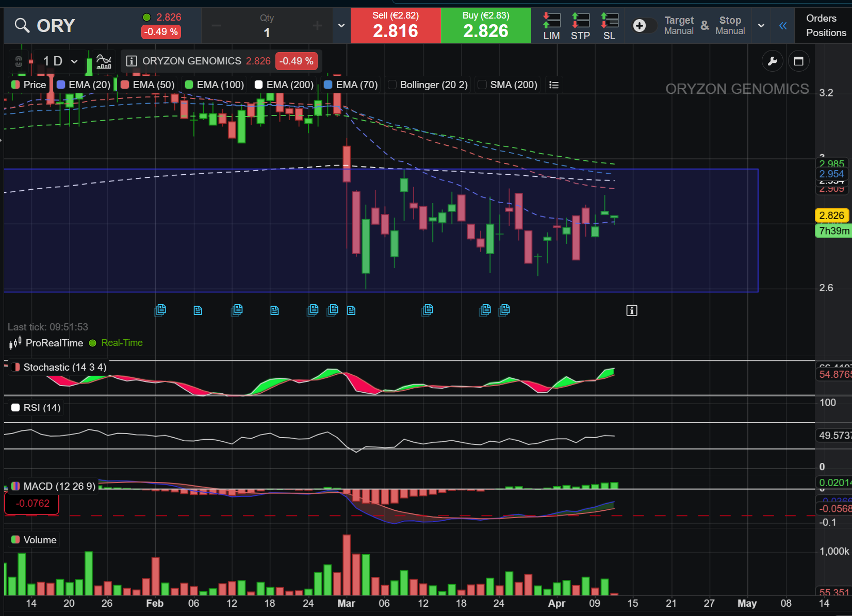The height and width of the screenshot is (616, 852).
Task: Click the EMA (20) blue color swatch
Action: 61,85
